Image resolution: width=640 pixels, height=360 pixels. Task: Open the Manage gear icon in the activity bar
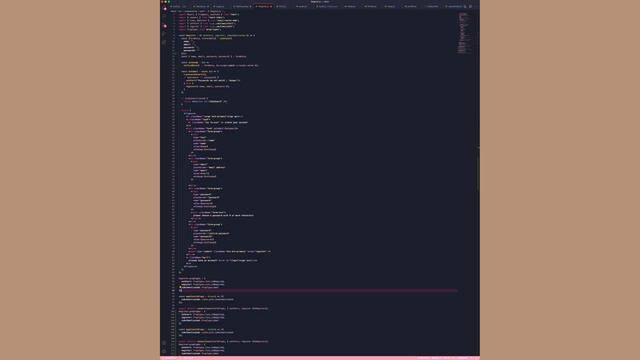click(x=164, y=351)
